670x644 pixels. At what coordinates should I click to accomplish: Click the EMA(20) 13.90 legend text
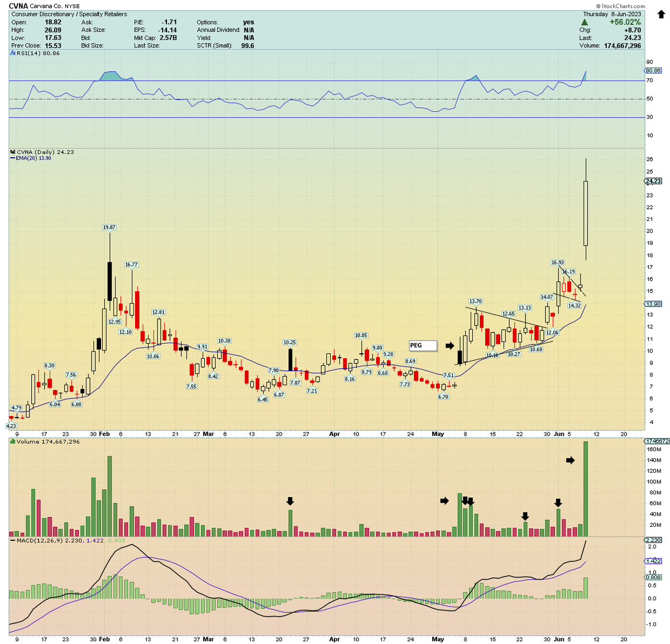[33, 158]
